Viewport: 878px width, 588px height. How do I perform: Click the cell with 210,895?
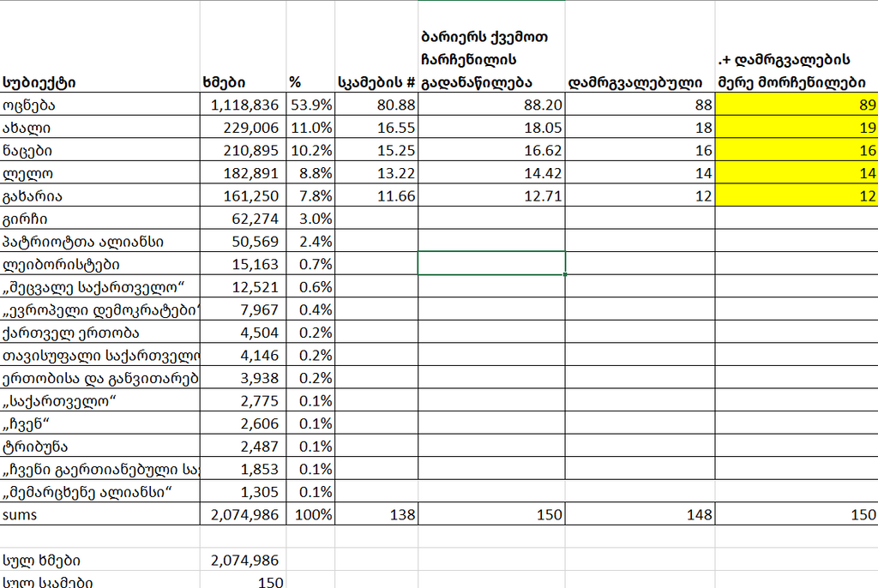click(x=243, y=151)
